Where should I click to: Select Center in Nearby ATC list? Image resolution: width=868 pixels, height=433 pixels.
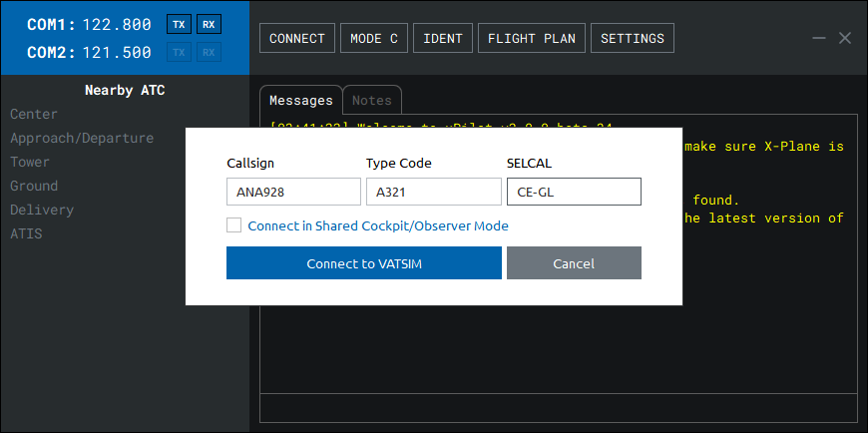(x=34, y=114)
